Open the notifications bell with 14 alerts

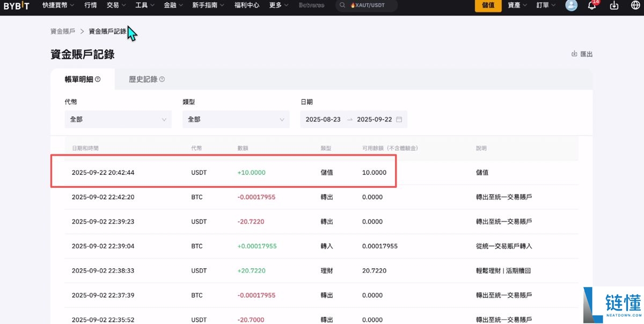pyautogui.click(x=592, y=6)
